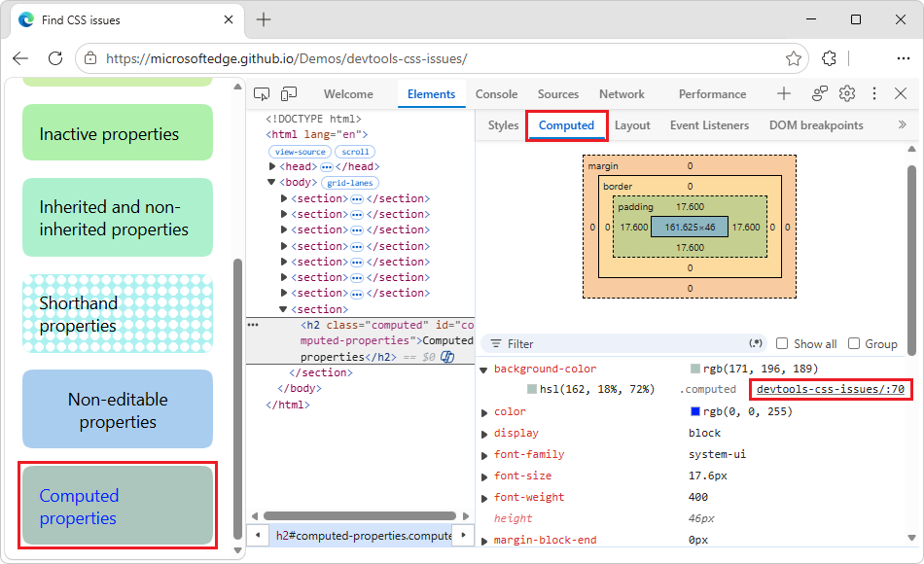Expand the head element node
Image resolution: width=924 pixels, height=564 pixels.
click(272, 167)
